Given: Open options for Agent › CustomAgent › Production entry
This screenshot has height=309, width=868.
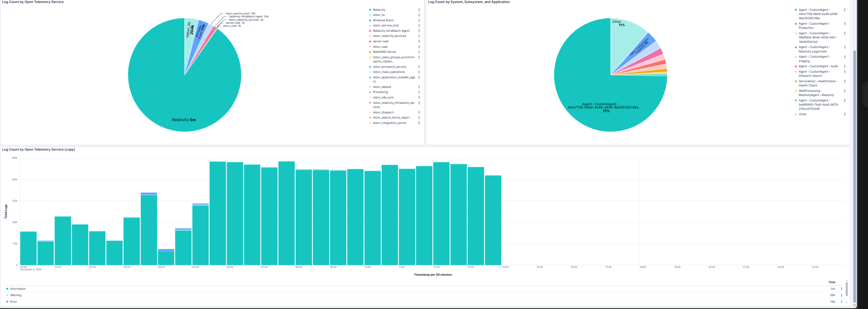Looking at the screenshot, I should tap(845, 24).
